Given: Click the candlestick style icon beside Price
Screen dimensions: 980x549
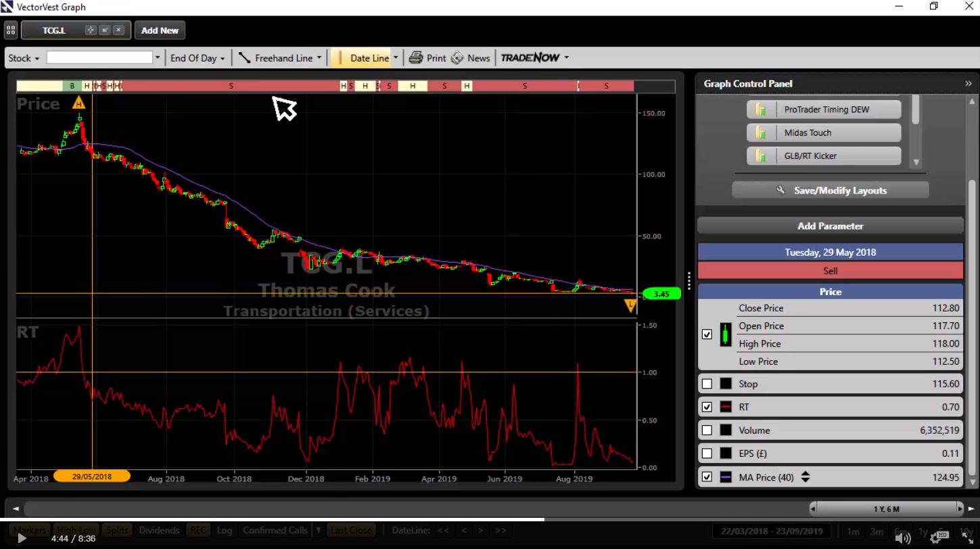Looking at the screenshot, I should pos(726,334).
